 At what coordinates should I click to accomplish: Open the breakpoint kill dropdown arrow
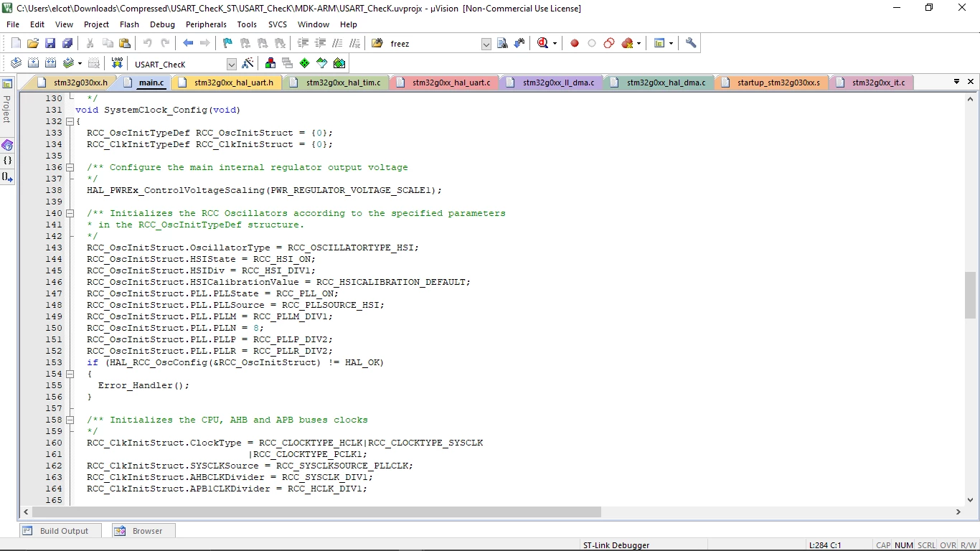[639, 43]
